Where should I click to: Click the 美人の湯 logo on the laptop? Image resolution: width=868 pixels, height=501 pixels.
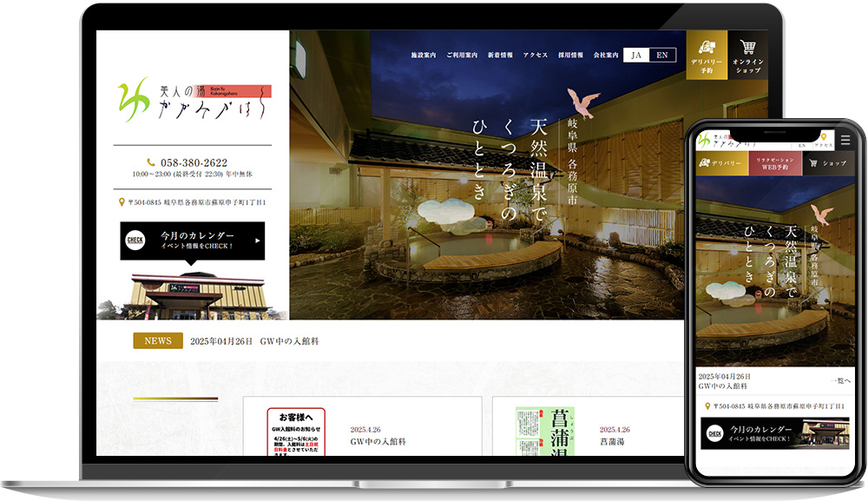tap(194, 100)
